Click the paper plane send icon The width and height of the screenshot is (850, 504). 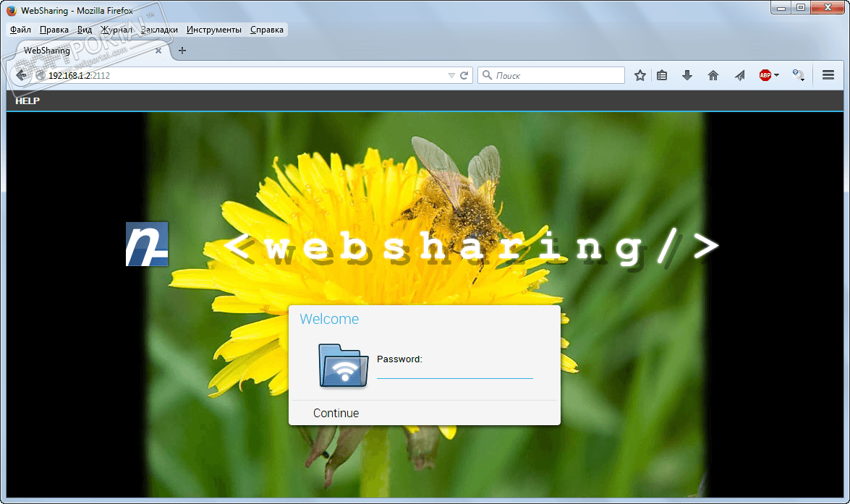[x=740, y=75]
